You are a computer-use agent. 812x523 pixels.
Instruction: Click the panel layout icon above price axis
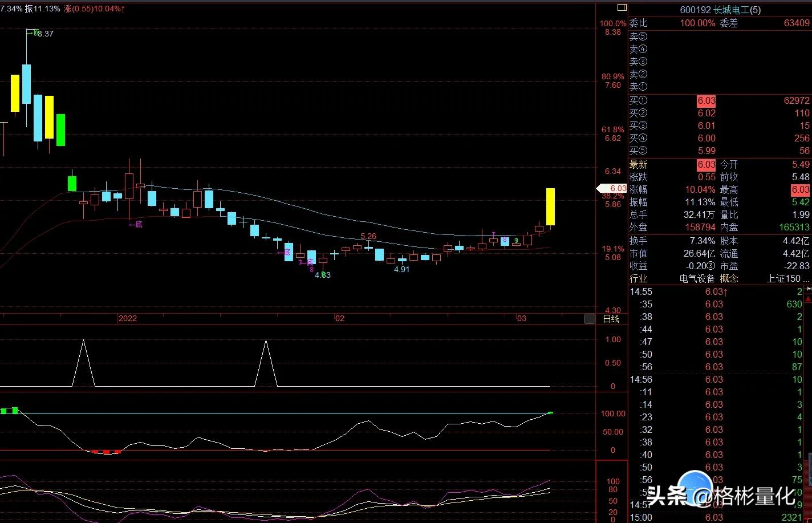click(622, 7)
